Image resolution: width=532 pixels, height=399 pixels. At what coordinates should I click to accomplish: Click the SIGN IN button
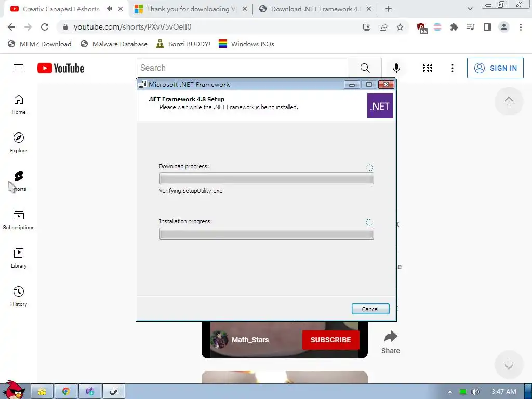click(495, 68)
